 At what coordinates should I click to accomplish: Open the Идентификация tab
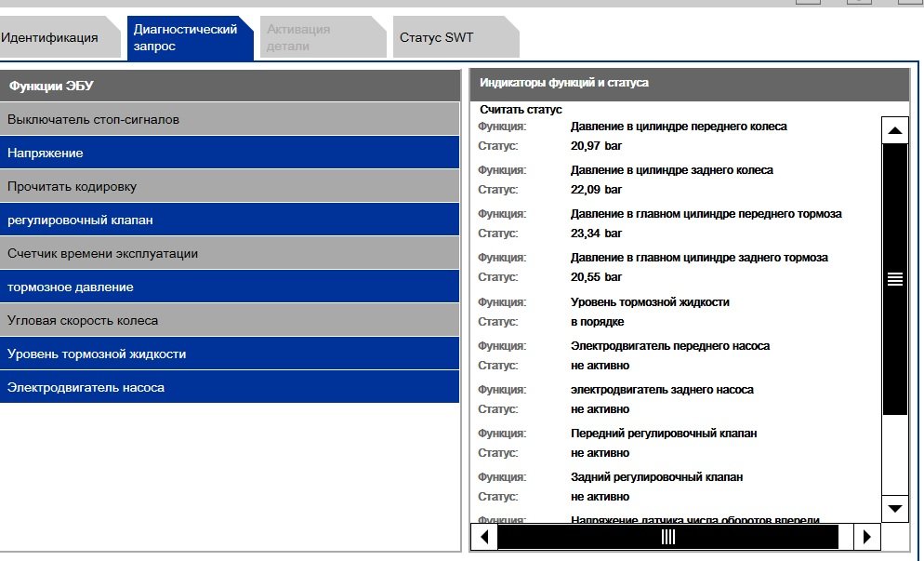[x=51, y=38]
